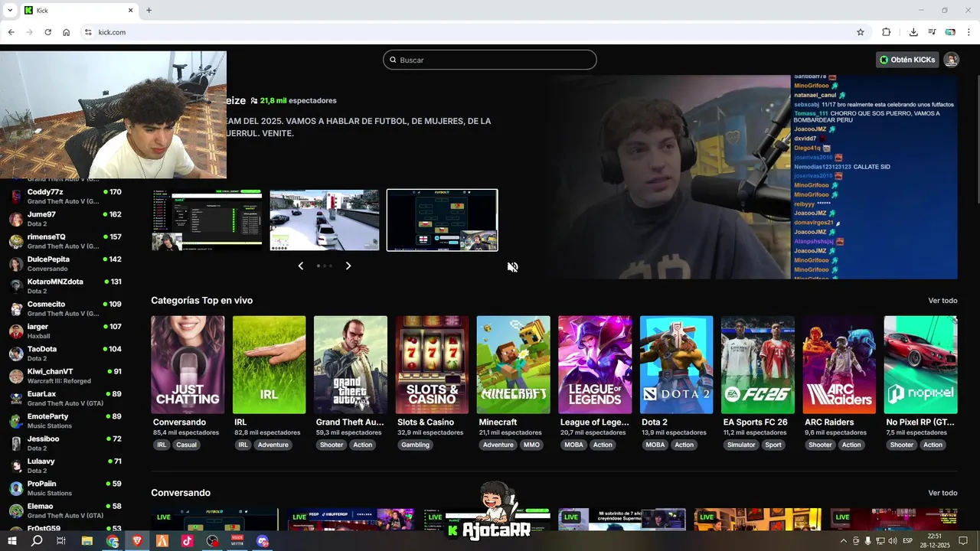Open Ver todo for the Conversando section
980x551 pixels.
pyautogui.click(x=942, y=493)
